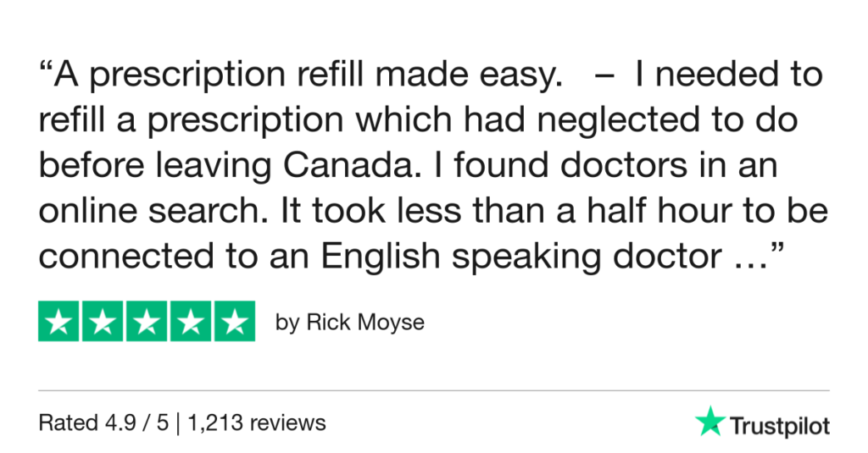Click the word "by" before reviewer name
This screenshot has width=868, height=453.
pos(287,323)
